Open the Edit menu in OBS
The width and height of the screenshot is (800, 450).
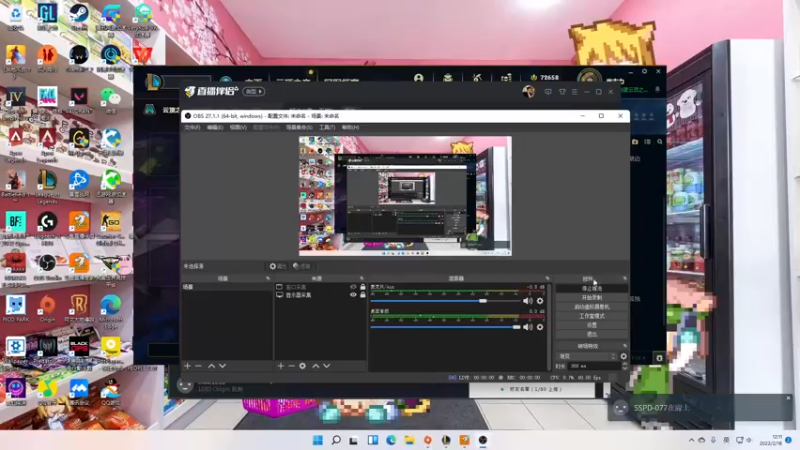pos(215,128)
